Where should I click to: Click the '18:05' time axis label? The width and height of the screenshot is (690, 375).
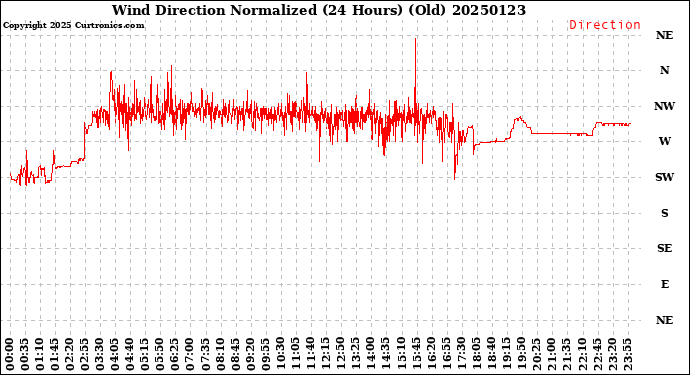click(476, 354)
